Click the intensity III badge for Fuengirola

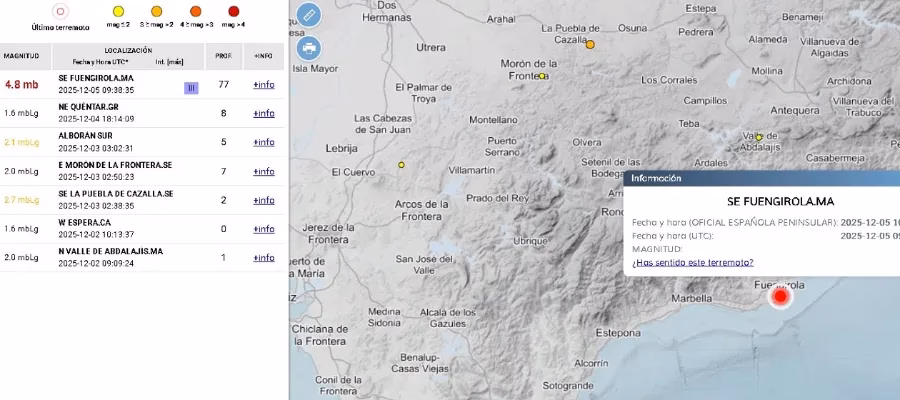(191, 88)
